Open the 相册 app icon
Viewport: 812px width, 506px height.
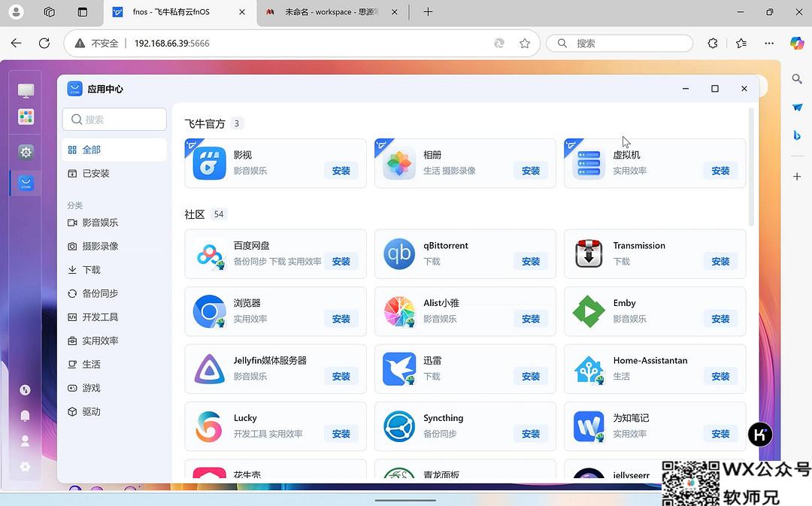(399, 163)
